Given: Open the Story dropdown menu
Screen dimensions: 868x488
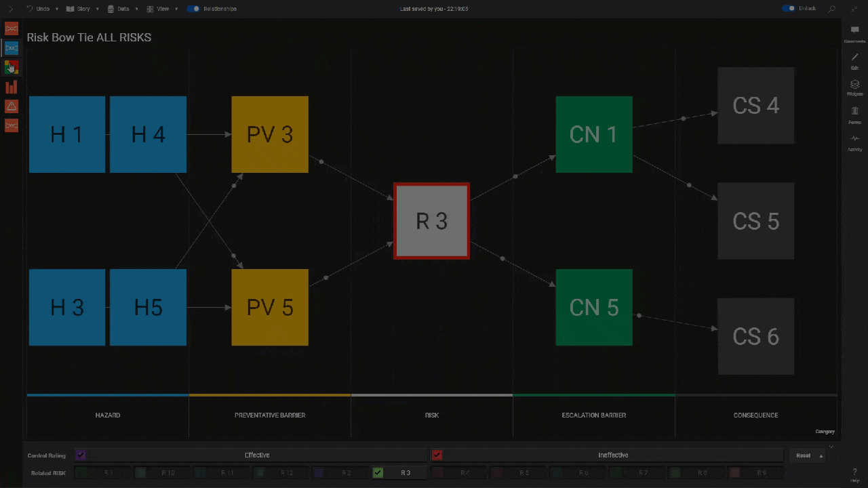Looking at the screenshot, I should pos(81,9).
